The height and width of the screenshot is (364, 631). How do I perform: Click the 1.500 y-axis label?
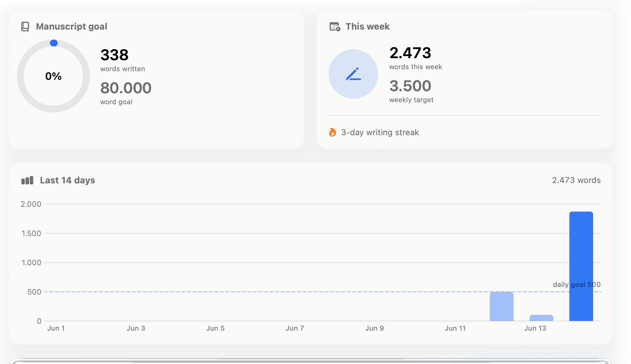(x=31, y=233)
